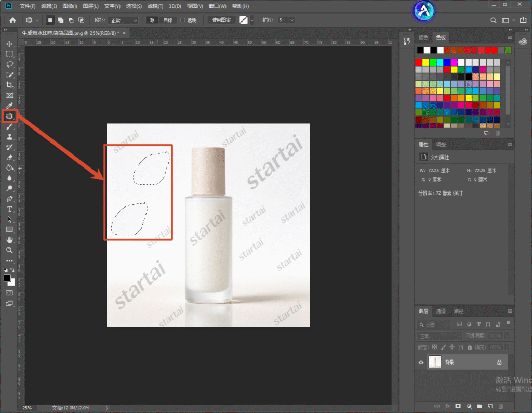Select the Move tool

click(9, 44)
